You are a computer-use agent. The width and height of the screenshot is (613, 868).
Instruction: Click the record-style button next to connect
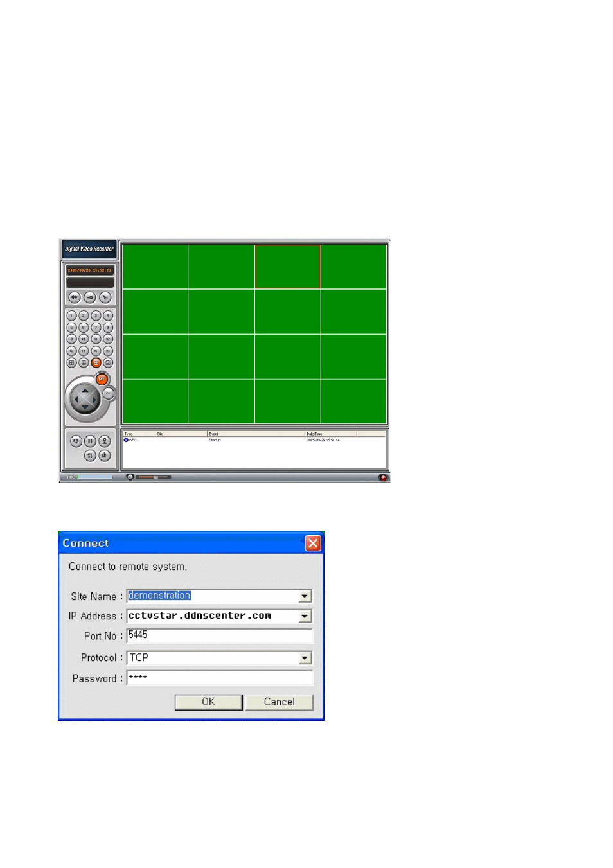point(90,297)
